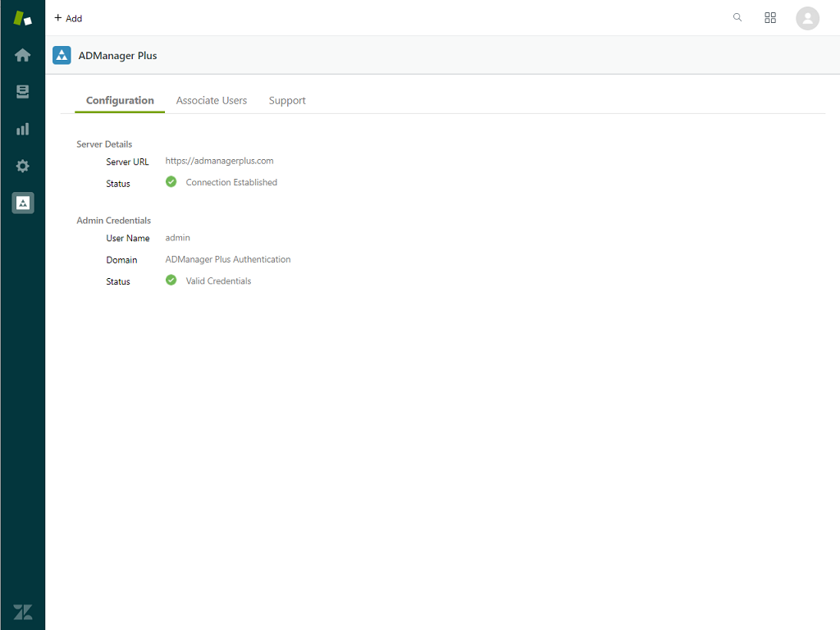Viewport: 840px width, 630px height.
Task: Open the Reporting bar chart icon
Action: pos(22,129)
